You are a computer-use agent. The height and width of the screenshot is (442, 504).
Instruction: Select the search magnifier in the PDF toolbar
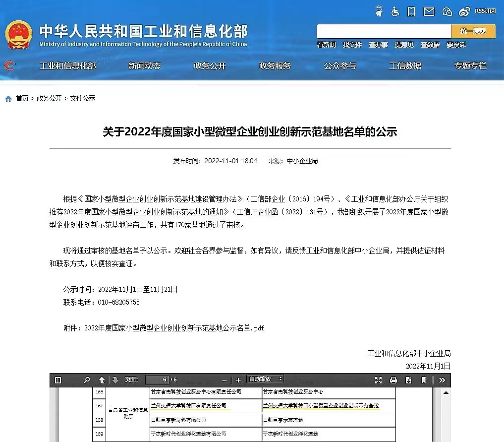click(87, 380)
